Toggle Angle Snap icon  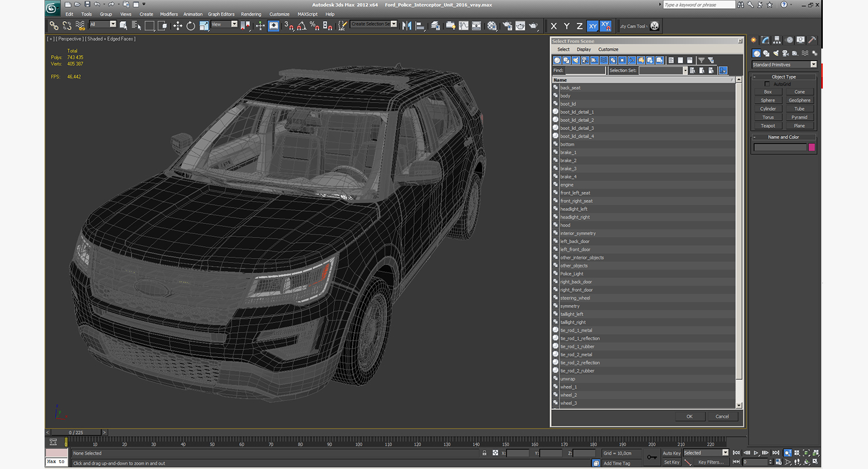coord(301,26)
